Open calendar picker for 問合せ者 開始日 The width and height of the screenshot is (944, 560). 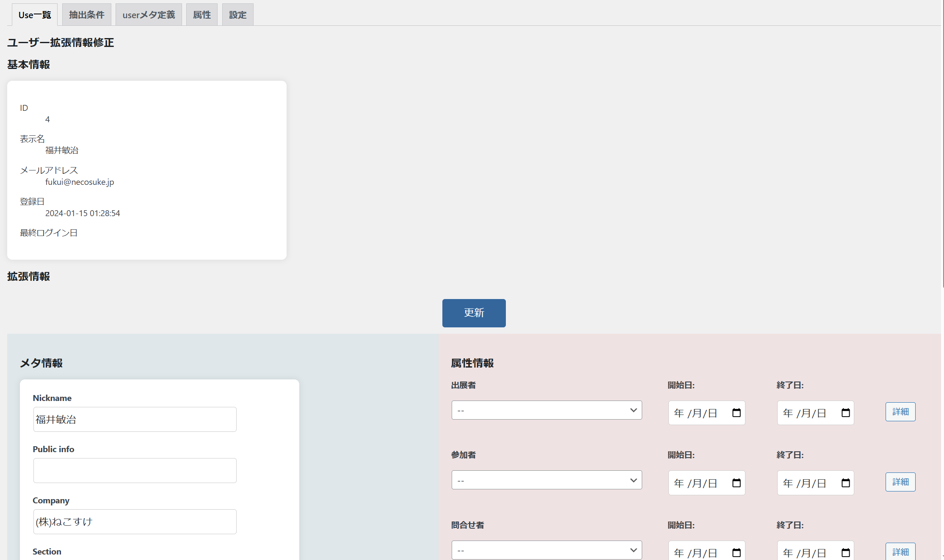tap(736, 552)
